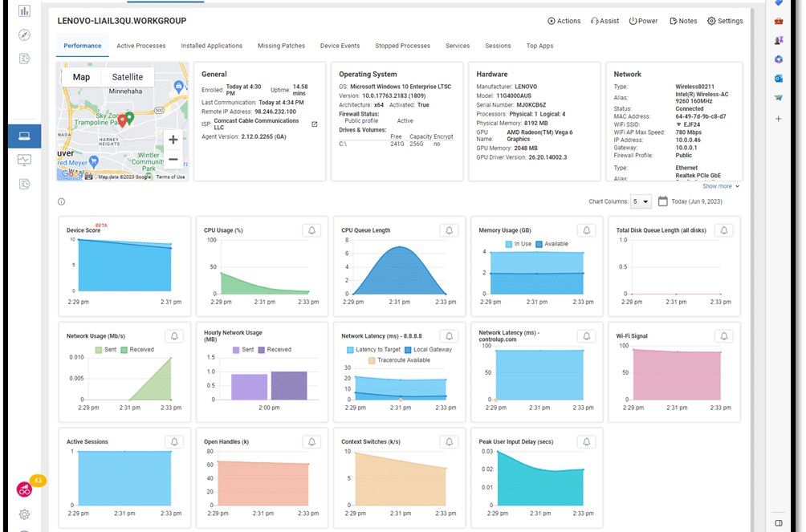
Task: Toggle Latency to Target legend item
Action: point(374,350)
